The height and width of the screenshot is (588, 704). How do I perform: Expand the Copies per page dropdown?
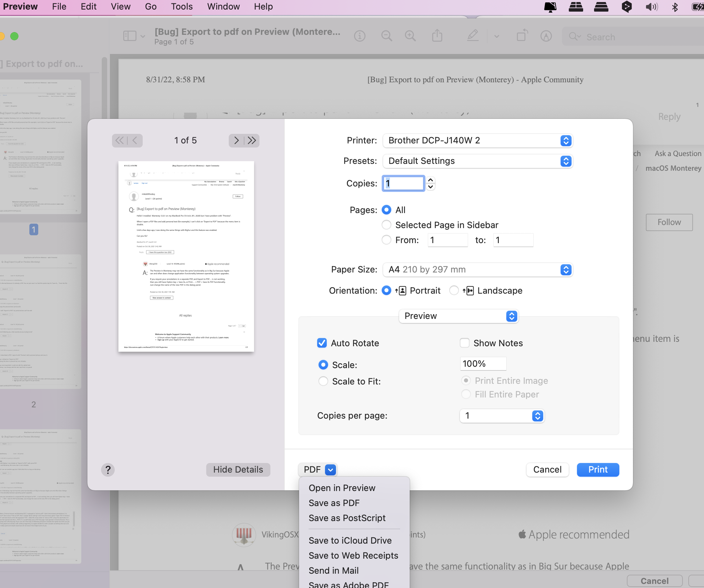click(502, 416)
